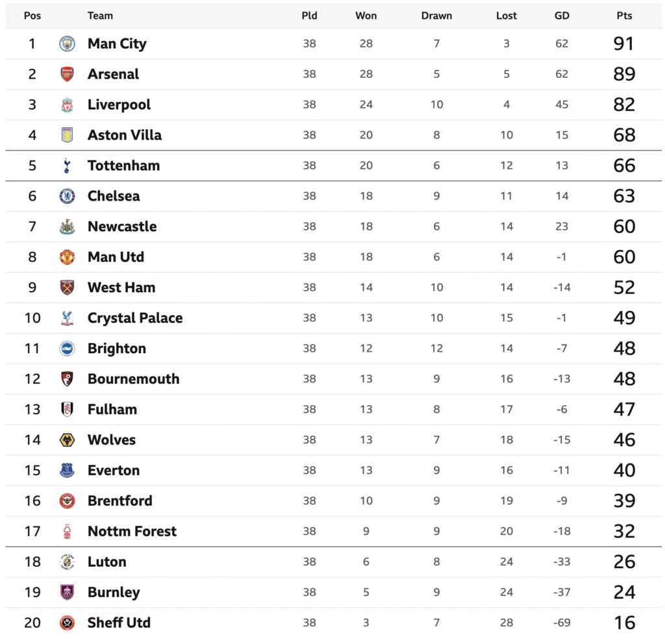665x644 pixels.
Task: Select the Luton team name
Action: tap(107, 562)
